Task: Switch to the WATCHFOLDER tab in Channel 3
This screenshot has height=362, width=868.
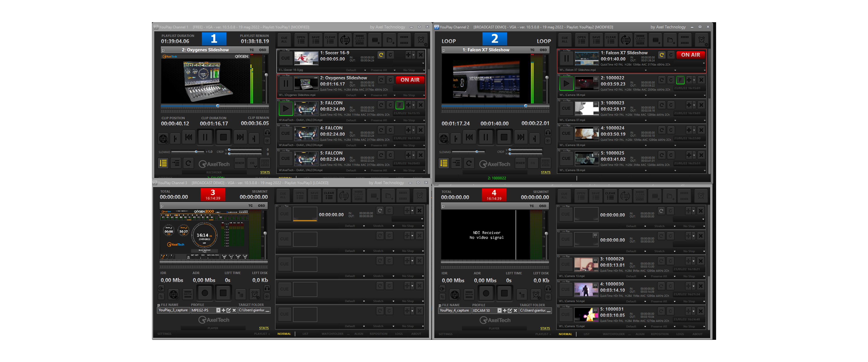Action: coord(332,334)
